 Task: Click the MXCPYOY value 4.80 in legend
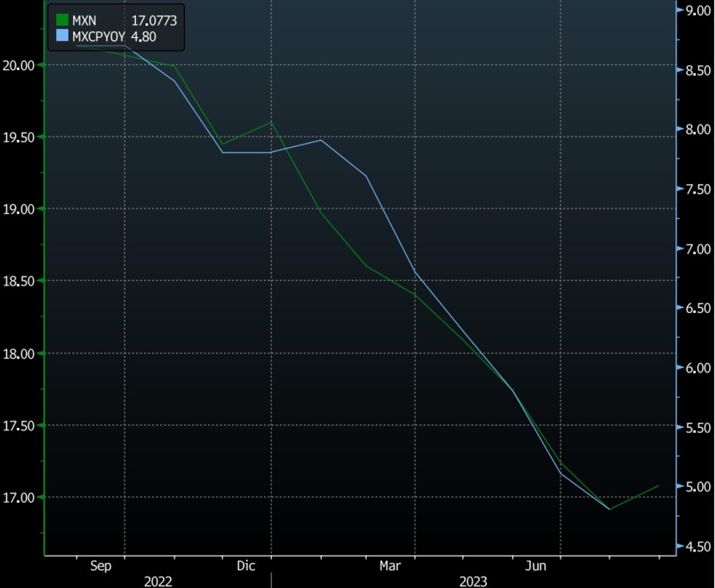(144, 36)
